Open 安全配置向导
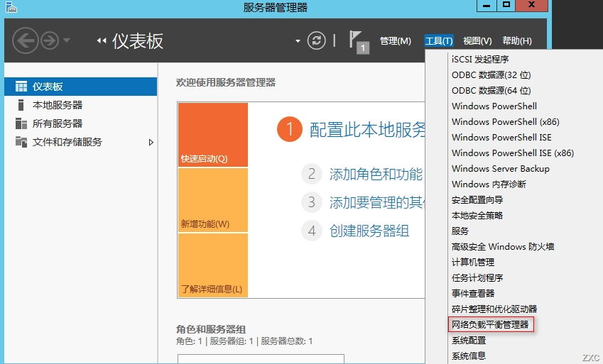 click(477, 199)
